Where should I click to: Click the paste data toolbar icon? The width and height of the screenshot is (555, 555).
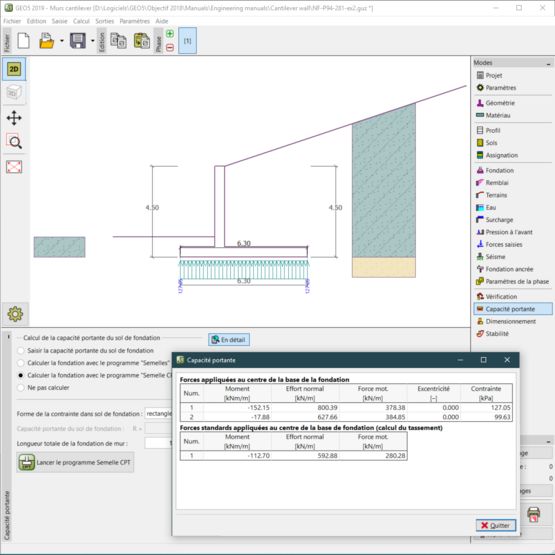click(142, 40)
